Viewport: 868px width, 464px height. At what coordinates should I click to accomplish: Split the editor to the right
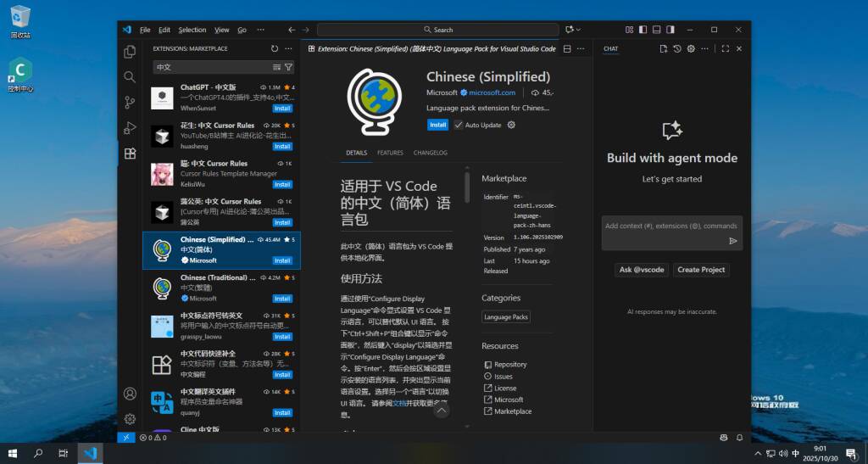[x=568, y=49]
